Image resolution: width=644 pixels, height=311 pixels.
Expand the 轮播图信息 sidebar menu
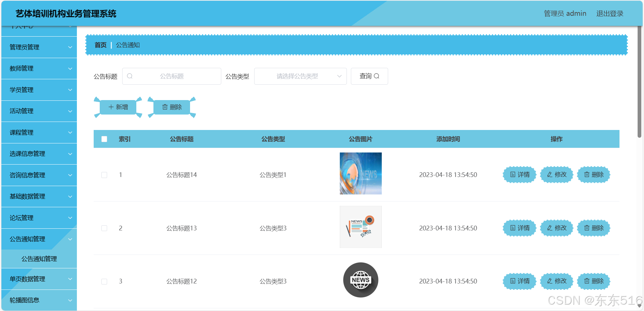tap(39, 300)
